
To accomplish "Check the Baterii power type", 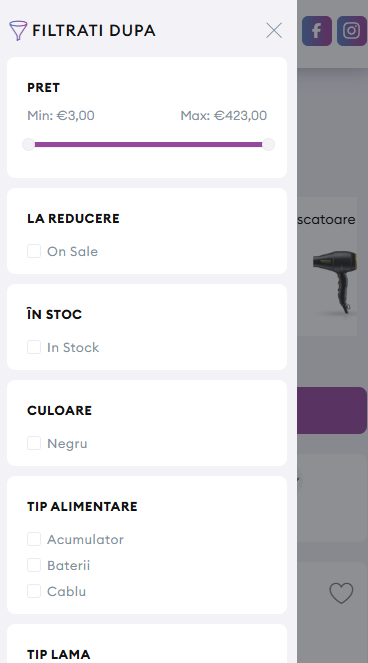I will coord(34,565).
